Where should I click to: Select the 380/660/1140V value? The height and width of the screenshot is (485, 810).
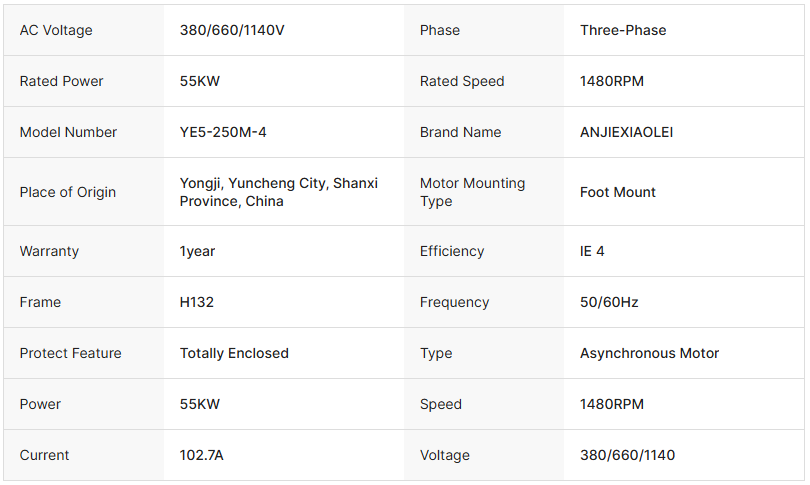coord(232,30)
